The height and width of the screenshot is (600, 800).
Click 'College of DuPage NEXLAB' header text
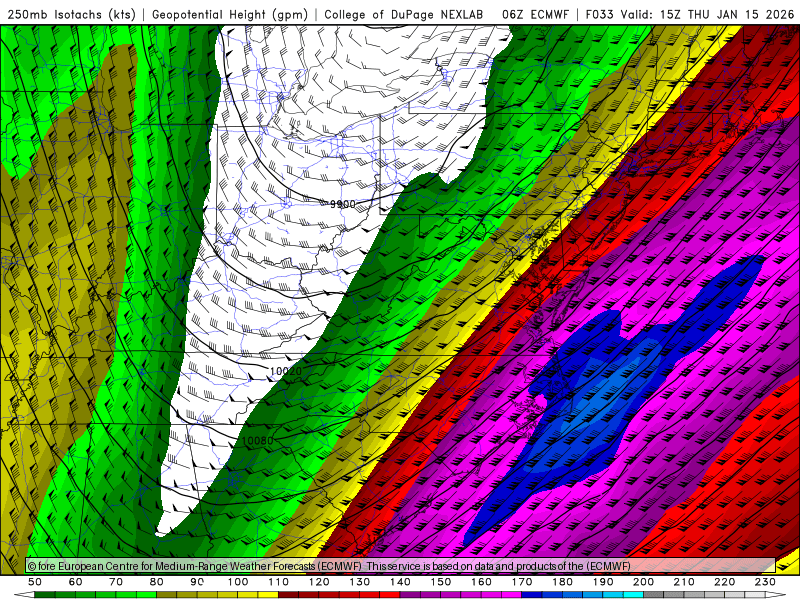[404, 14]
